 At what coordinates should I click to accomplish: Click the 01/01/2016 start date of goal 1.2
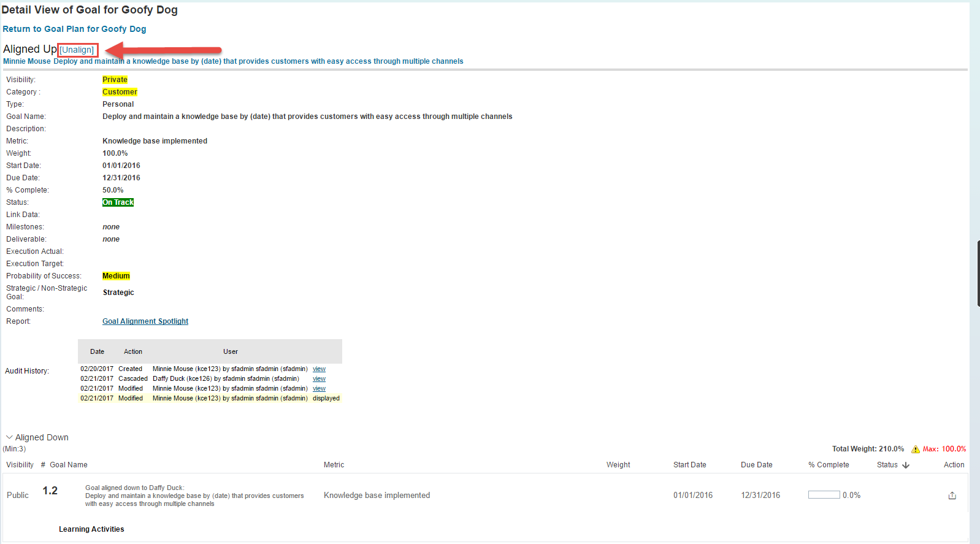tap(693, 496)
